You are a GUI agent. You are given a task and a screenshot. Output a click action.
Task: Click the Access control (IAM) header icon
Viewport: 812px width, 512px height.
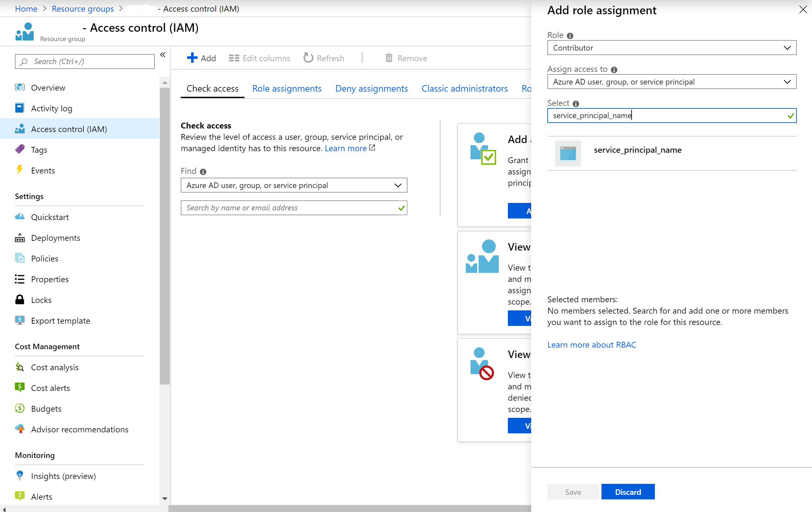tap(25, 32)
